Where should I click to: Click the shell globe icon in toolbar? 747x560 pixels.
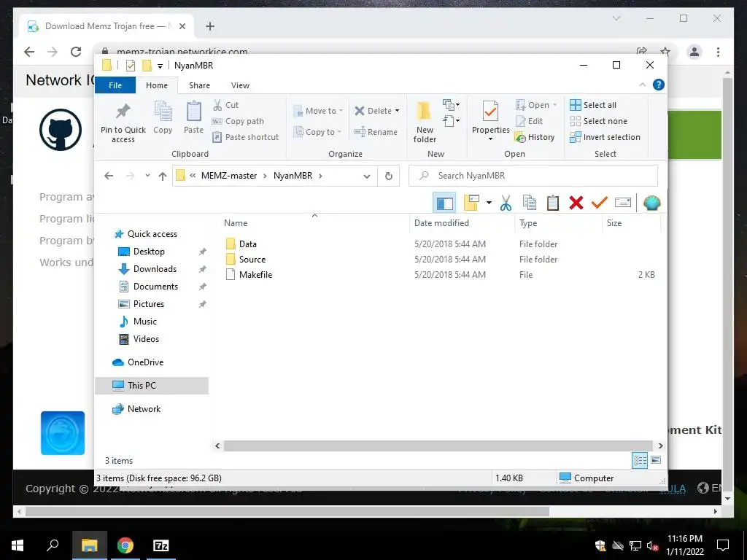click(x=651, y=203)
